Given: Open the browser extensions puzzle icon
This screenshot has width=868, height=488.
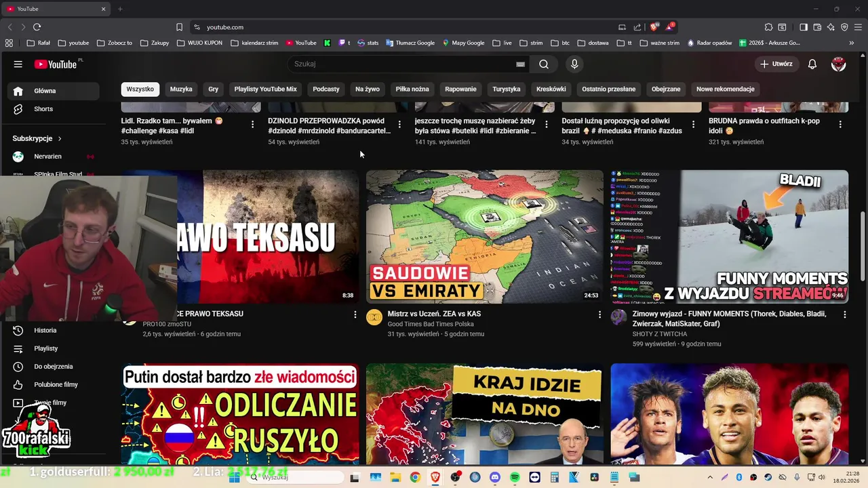Looking at the screenshot, I should coord(768,27).
